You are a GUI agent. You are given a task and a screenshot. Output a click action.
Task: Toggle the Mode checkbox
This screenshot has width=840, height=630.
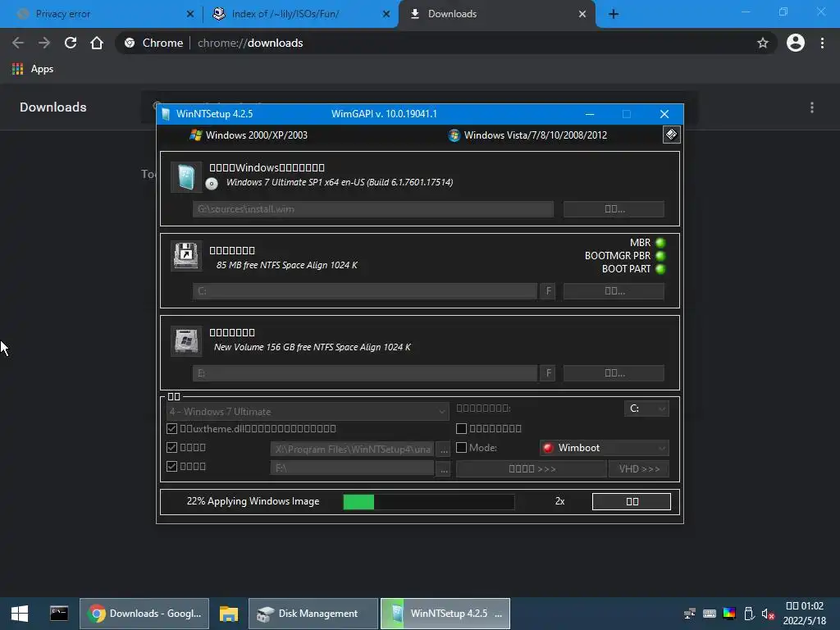(x=461, y=447)
